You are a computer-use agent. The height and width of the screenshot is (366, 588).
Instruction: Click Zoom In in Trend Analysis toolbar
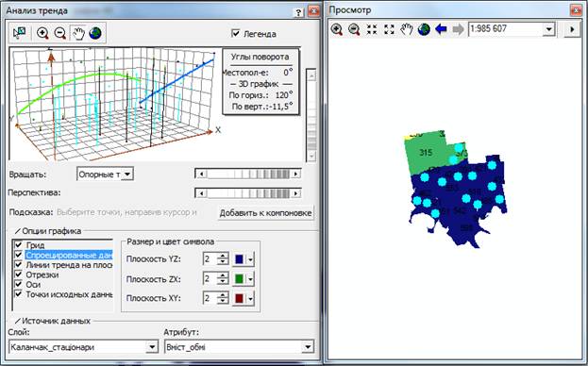click(x=43, y=33)
